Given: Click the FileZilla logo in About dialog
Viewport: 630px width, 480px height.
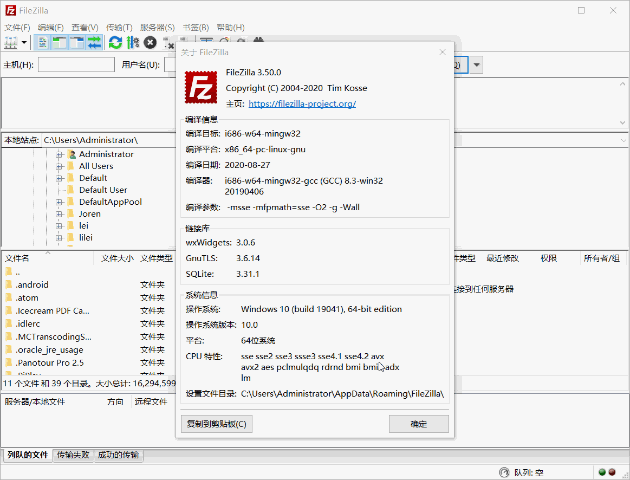Looking at the screenshot, I should click(201, 87).
